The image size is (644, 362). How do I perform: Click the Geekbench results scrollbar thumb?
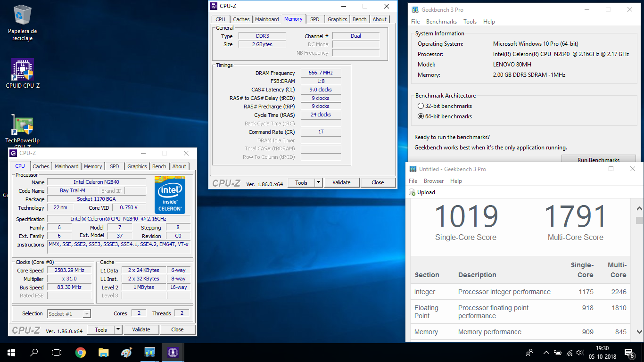(639, 220)
